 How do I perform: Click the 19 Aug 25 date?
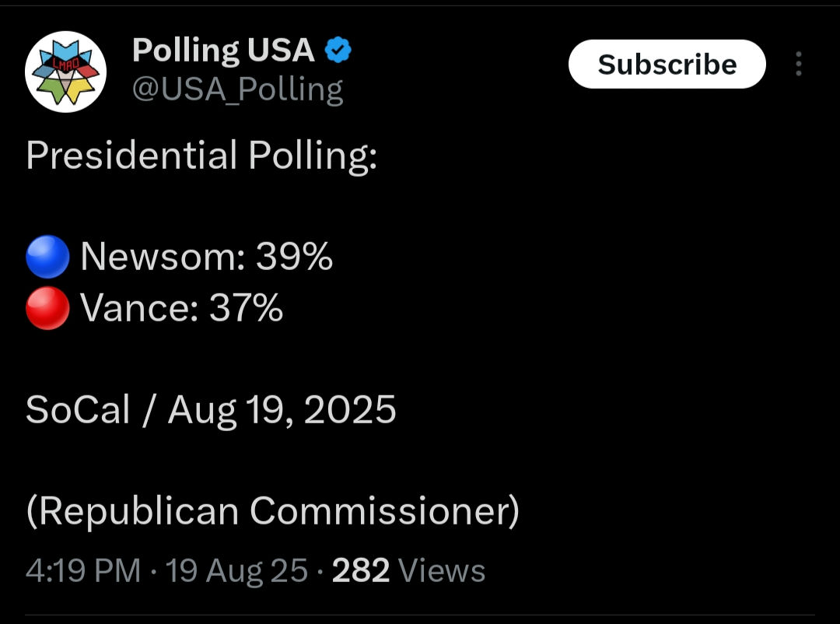click(236, 570)
